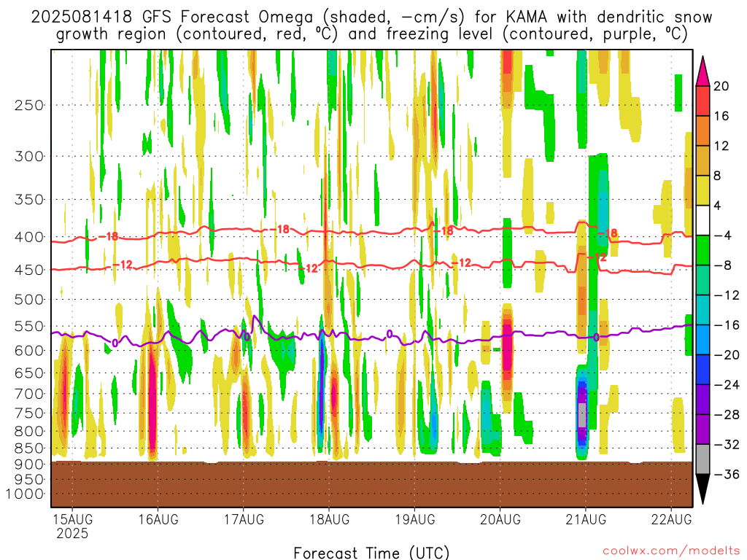
Task: Click the 15AUG date label on time axis
Action: point(72,519)
